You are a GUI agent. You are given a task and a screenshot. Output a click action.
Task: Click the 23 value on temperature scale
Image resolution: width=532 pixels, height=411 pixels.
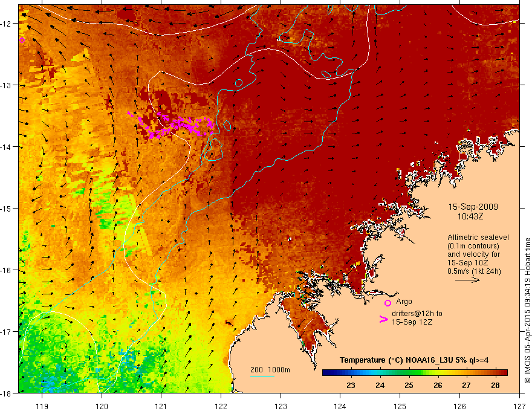351,385
